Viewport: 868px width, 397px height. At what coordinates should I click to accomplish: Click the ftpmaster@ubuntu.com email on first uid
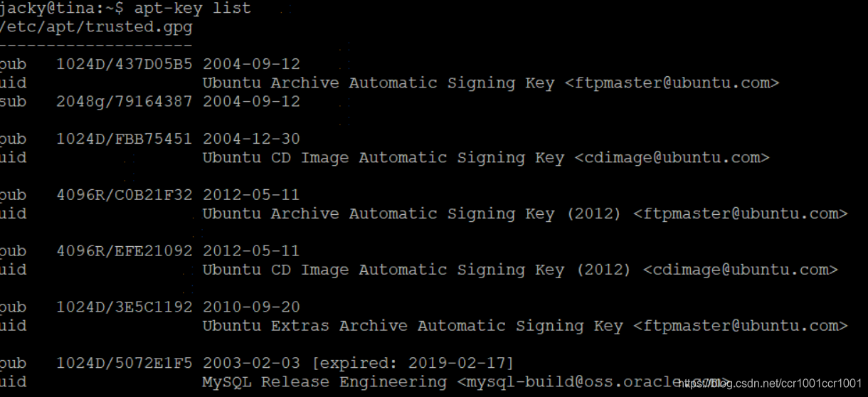(x=672, y=83)
